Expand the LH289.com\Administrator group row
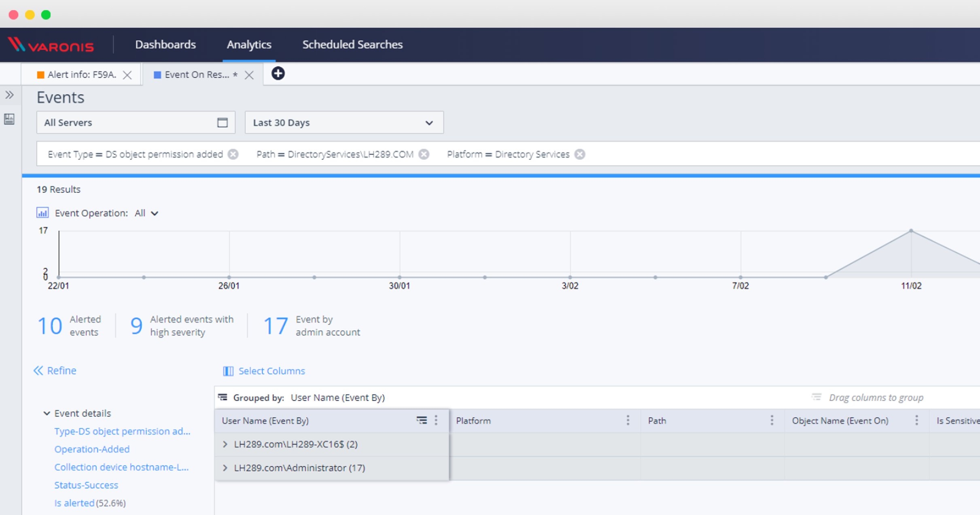Viewport: 980px width, 515px height. [x=225, y=468]
